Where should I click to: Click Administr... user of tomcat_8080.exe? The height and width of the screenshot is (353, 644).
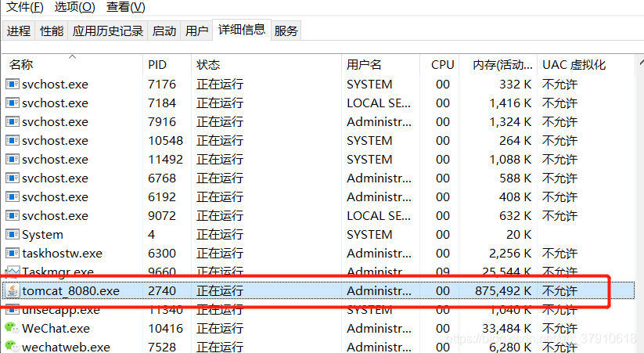[379, 291]
